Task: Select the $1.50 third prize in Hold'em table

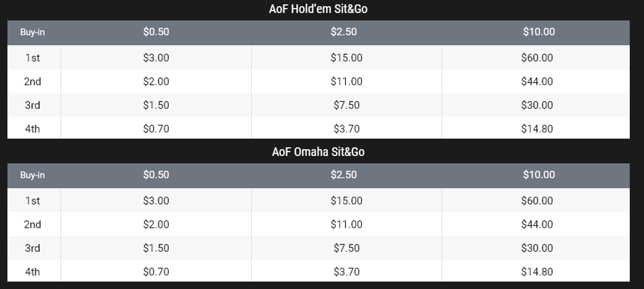Action: (156, 105)
